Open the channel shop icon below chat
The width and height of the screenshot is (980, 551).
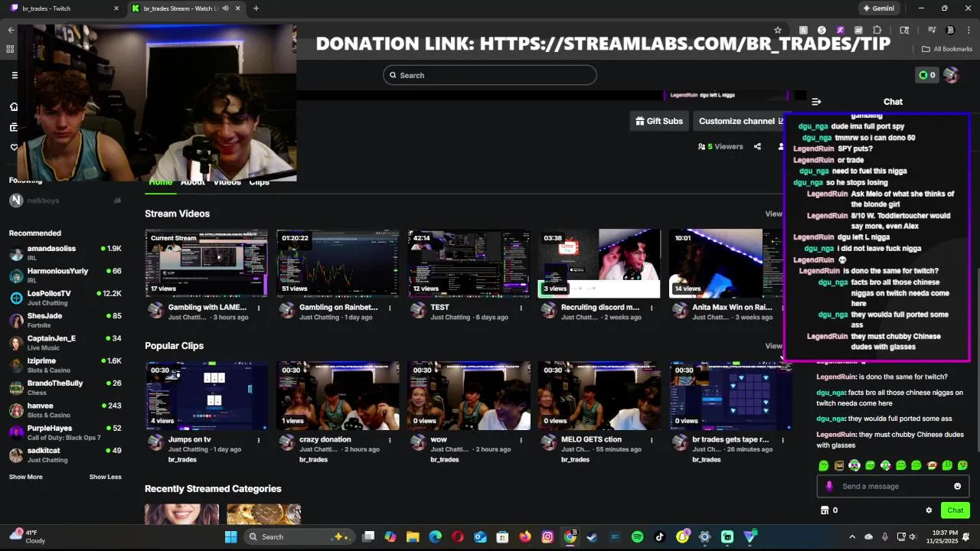(x=825, y=510)
